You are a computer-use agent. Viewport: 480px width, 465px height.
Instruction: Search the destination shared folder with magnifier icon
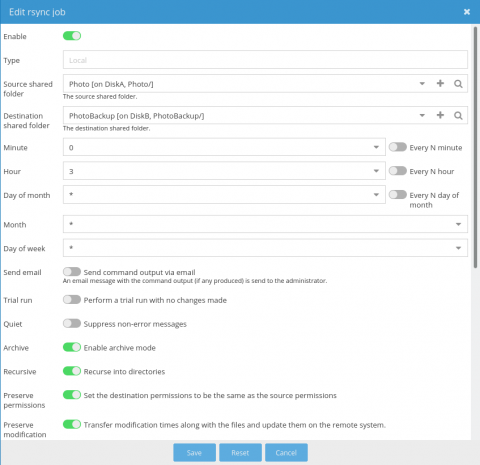pos(458,115)
